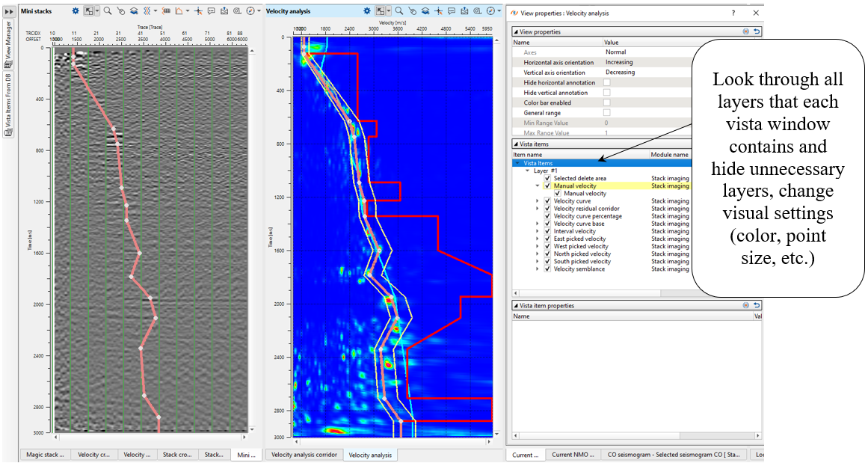
Task: Select the Vista Items root row
Action: [x=538, y=163]
